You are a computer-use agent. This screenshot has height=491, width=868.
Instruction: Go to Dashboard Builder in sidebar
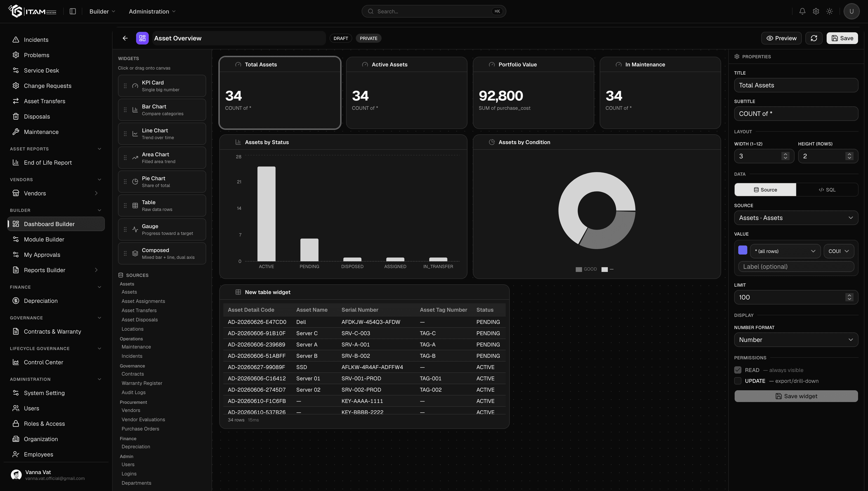[x=56, y=224]
